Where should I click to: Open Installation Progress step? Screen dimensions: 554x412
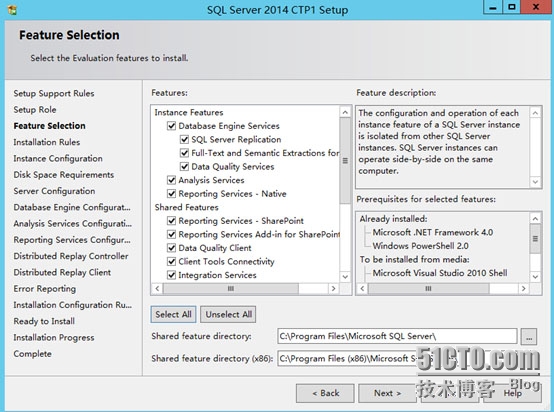point(54,337)
